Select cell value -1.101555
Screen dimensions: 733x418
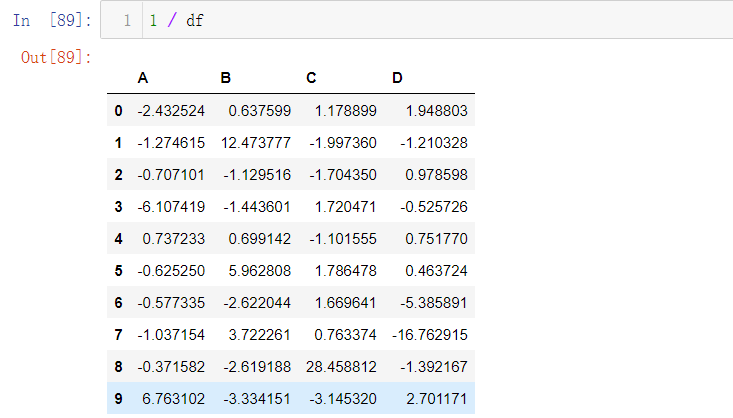[343, 239]
